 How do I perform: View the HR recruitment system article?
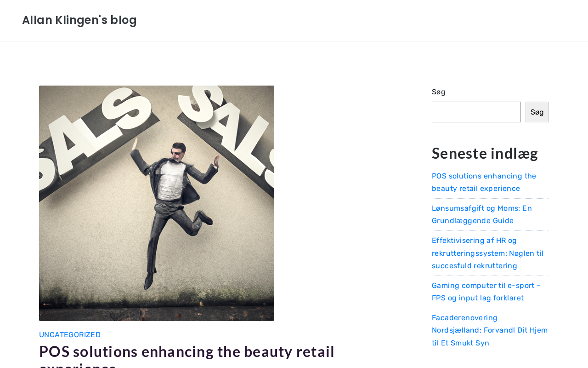coord(487,253)
